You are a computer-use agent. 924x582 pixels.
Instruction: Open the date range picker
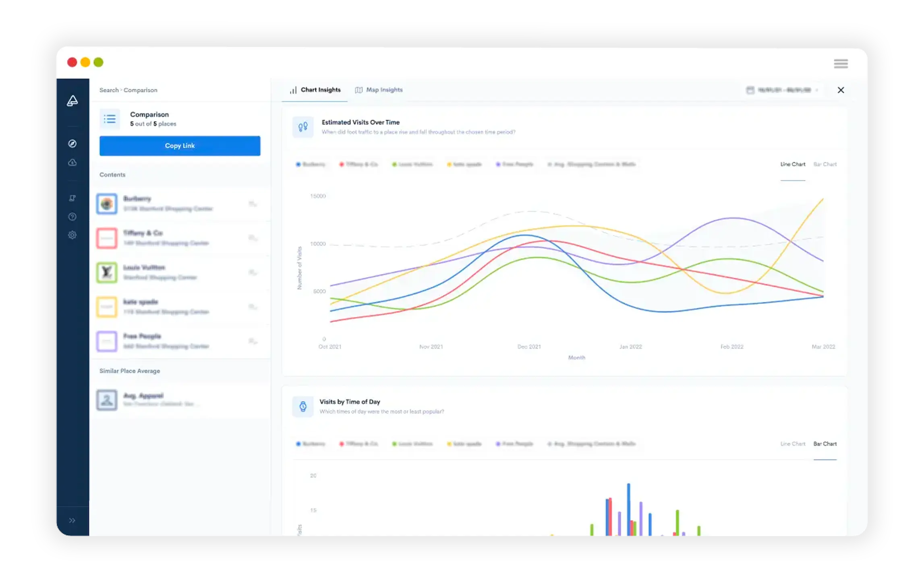(782, 90)
